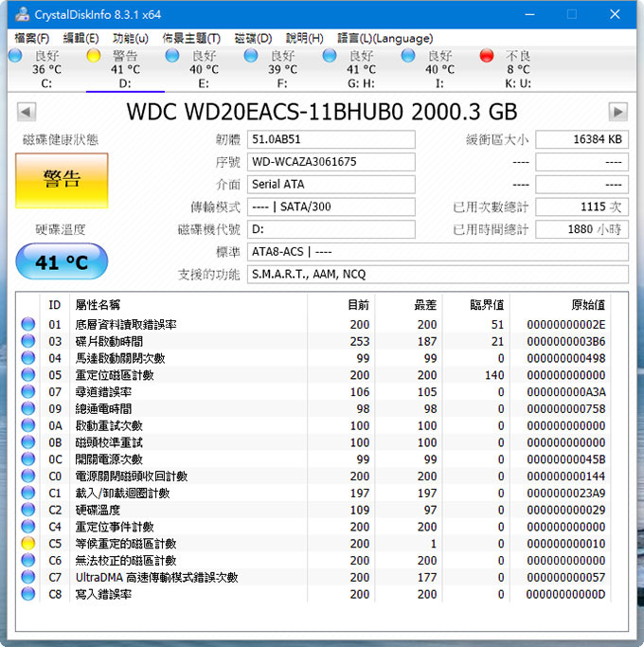
Task: Click raw value 00000000000D in C8 row
Action: pos(566,595)
